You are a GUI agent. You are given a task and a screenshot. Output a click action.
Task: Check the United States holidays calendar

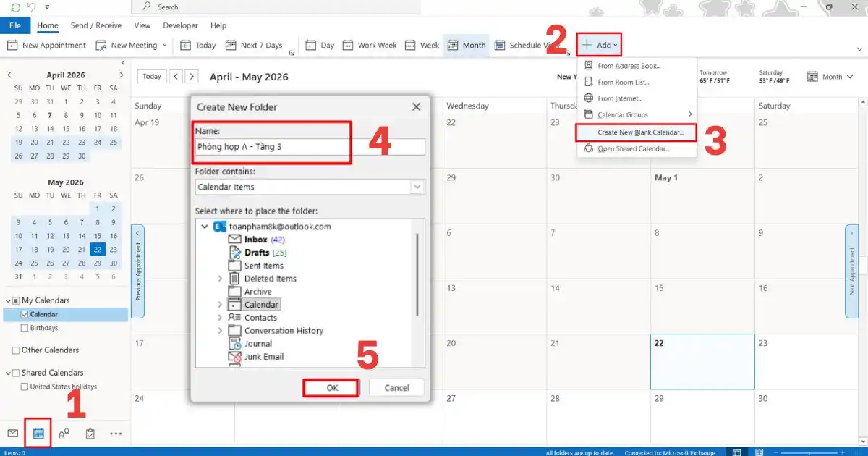click(x=25, y=387)
